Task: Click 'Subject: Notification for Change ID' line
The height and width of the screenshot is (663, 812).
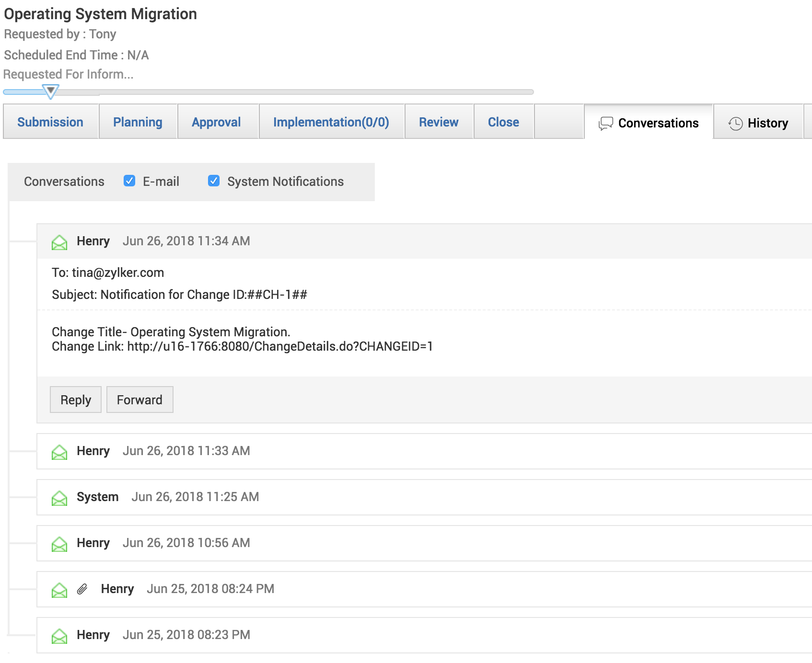Action: click(x=179, y=295)
